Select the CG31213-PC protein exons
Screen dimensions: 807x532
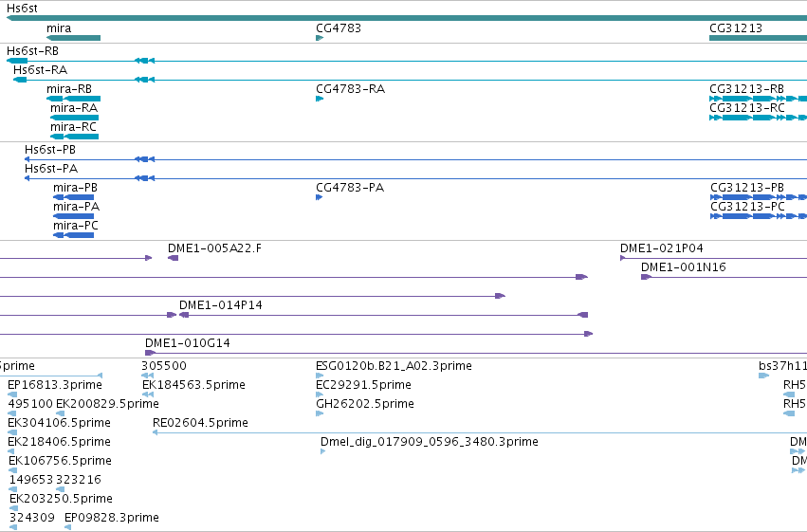[759, 216]
